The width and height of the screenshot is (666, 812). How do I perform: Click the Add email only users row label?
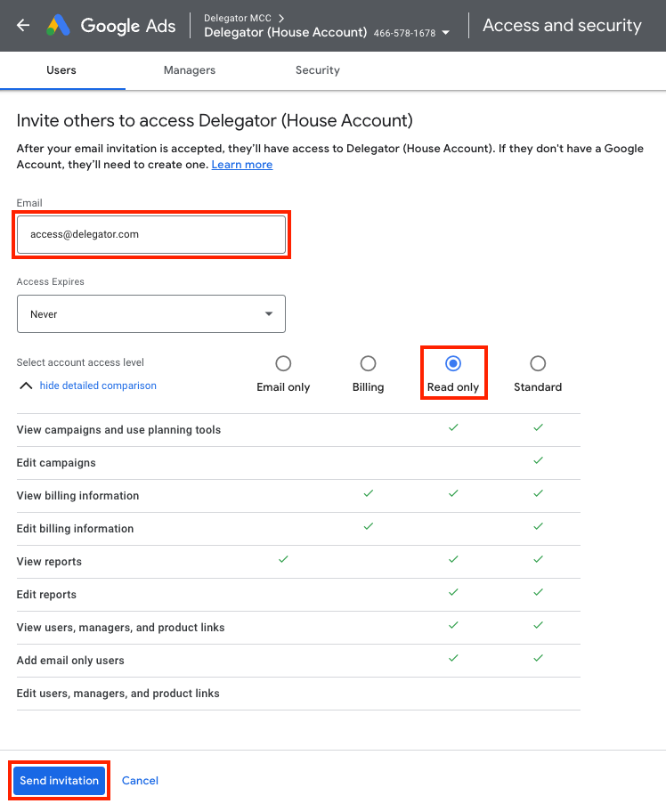(x=70, y=661)
